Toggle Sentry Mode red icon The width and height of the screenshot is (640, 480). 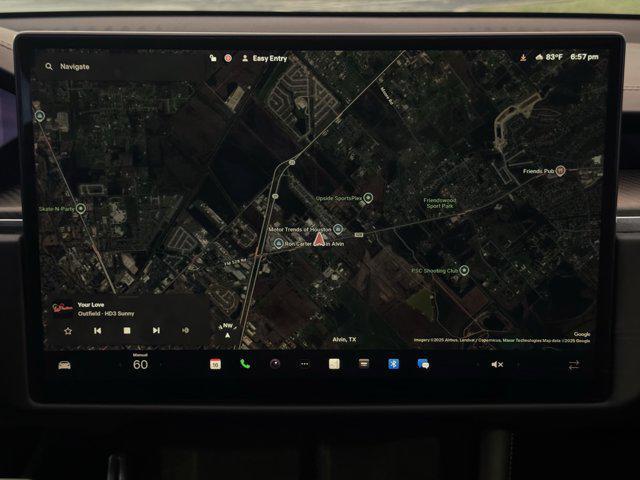pyautogui.click(x=228, y=58)
